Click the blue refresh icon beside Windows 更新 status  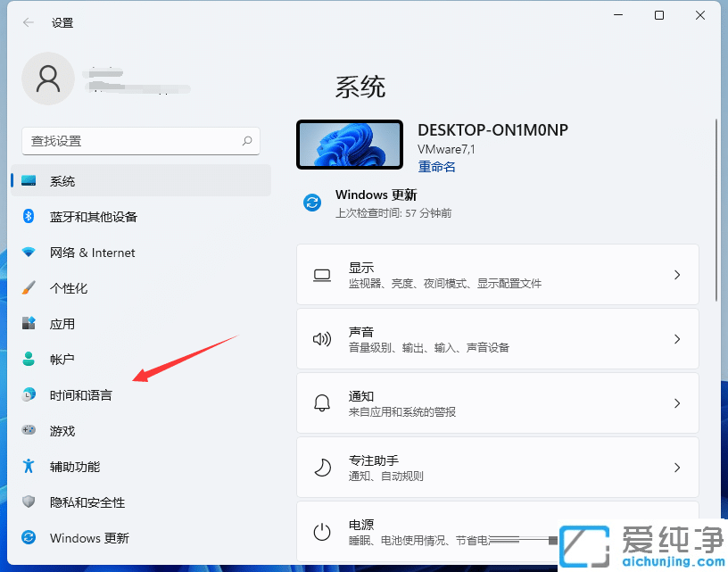312,203
